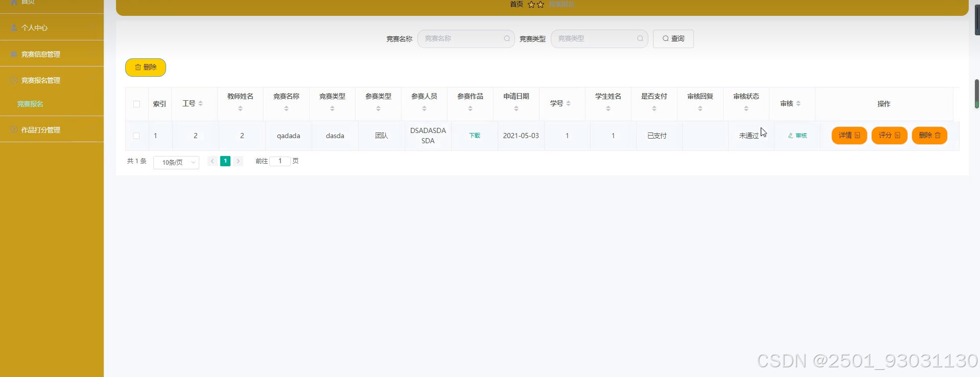
Task: Sort by 参赛人员 column arrows
Action: pos(424,108)
